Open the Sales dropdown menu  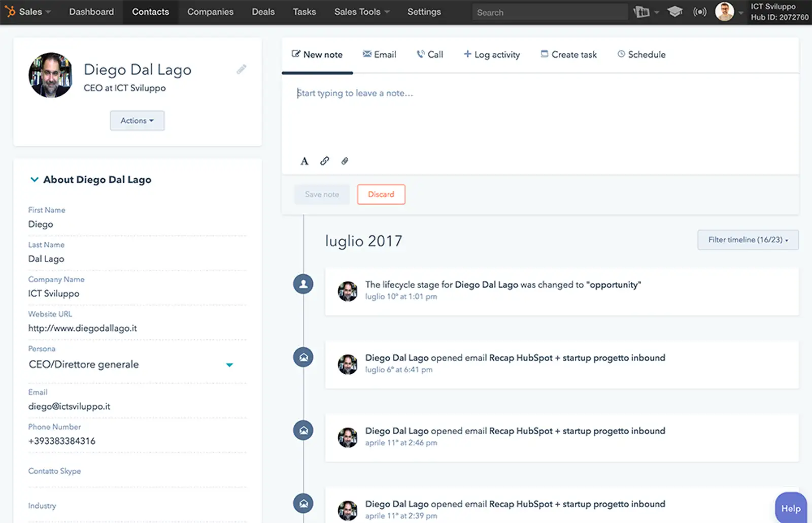click(35, 12)
